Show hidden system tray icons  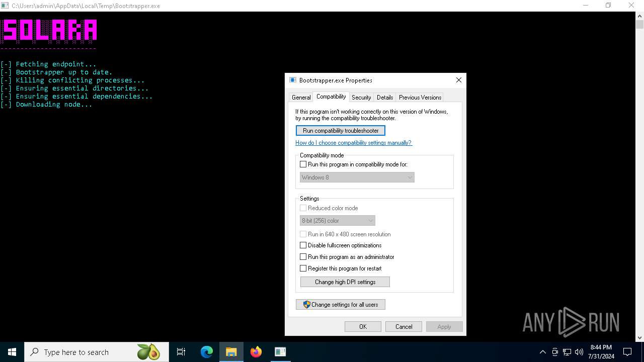click(x=542, y=352)
